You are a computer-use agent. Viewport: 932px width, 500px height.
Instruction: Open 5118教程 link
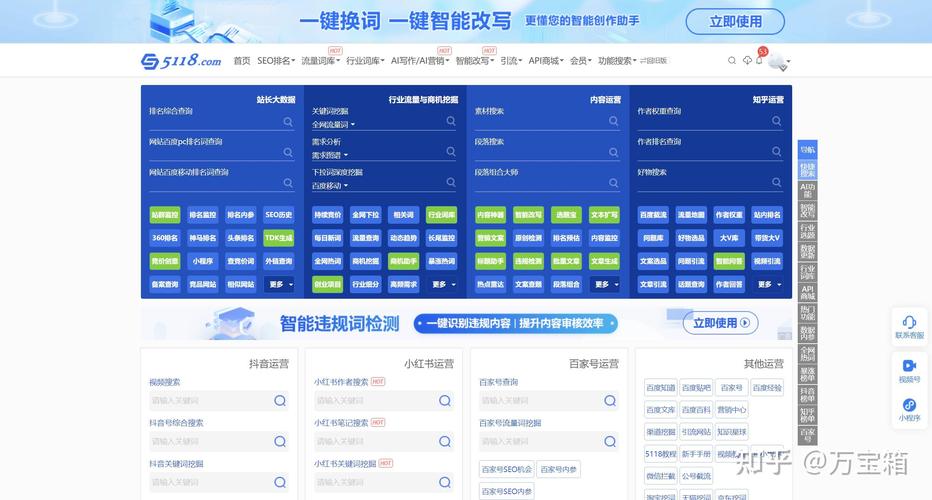(x=660, y=454)
